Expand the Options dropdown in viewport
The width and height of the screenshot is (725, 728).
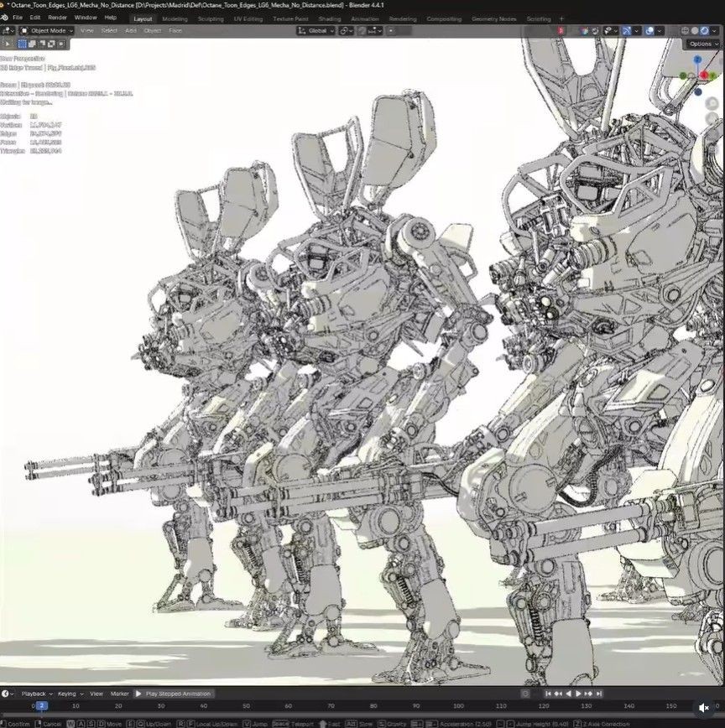click(x=702, y=44)
